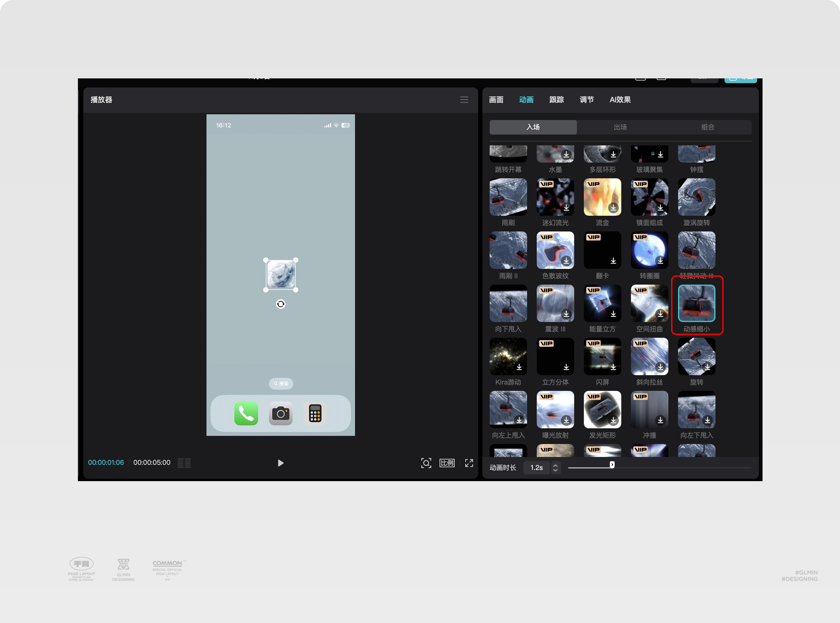Click the focus zoom icon in player
This screenshot has width=840, height=623.
click(426, 463)
